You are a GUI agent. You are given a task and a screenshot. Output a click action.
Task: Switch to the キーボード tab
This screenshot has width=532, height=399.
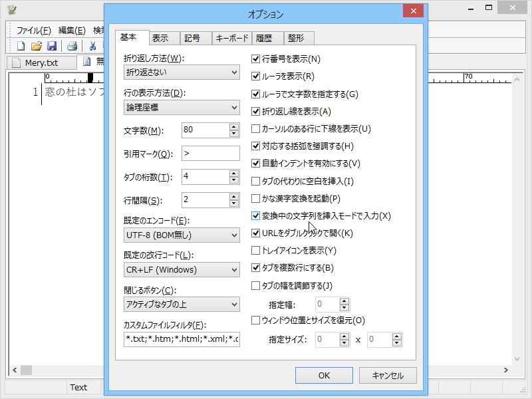(231, 38)
